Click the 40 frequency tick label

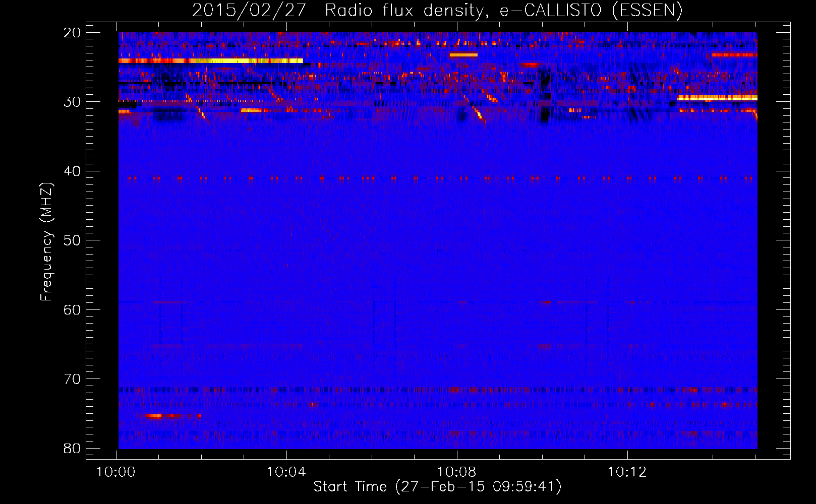point(73,171)
